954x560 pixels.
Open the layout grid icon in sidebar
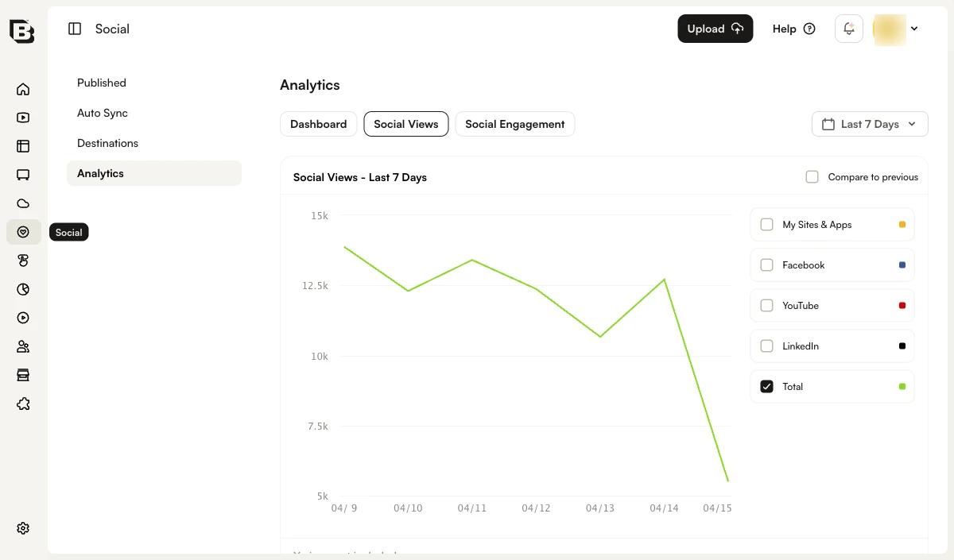23,146
